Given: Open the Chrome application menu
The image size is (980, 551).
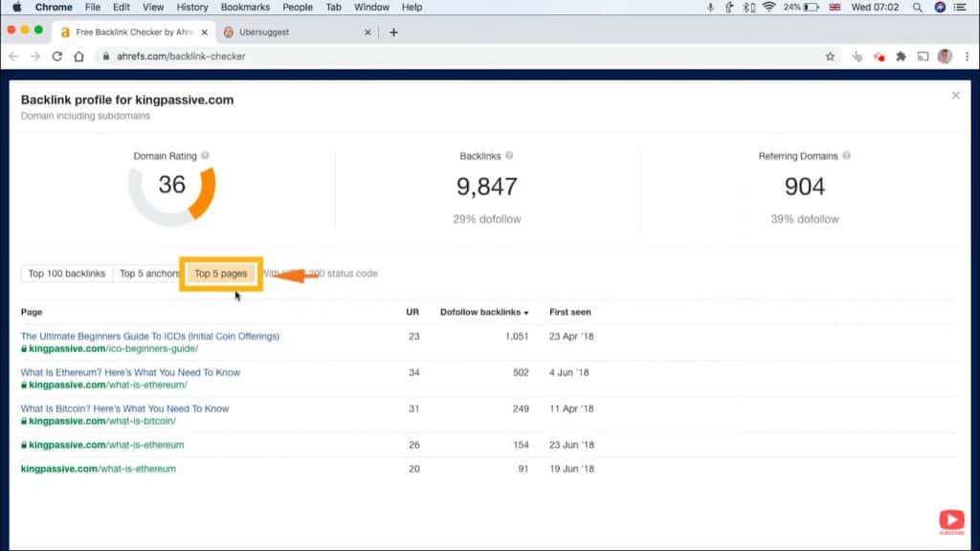Looking at the screenshot, I should pos(54,8).
